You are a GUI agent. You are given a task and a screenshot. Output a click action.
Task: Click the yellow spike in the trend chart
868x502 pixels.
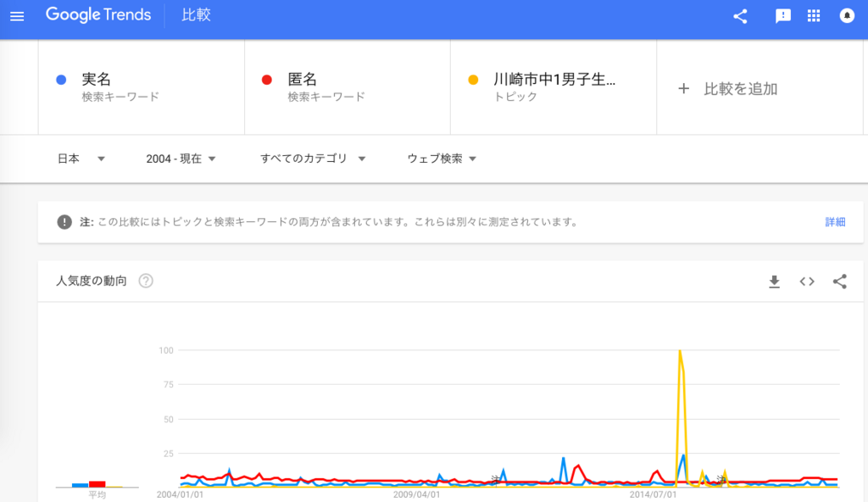coord(680,352)
